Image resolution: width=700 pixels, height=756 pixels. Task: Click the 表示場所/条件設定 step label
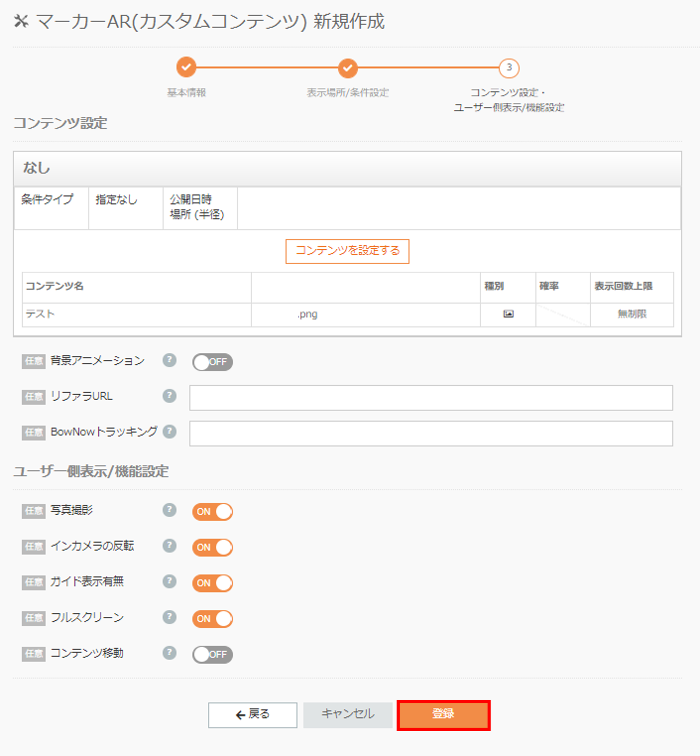pyautogui.click(x=348, y=93)
